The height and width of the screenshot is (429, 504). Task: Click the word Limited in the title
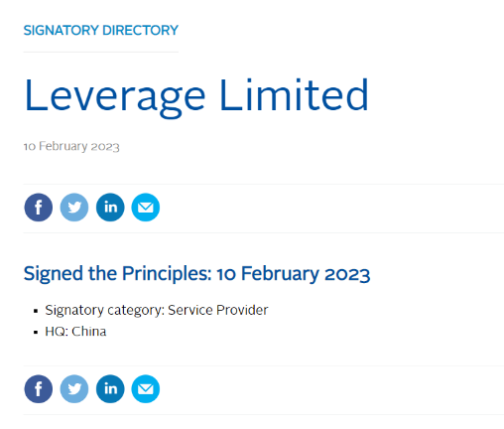click(x=294, y=94)
